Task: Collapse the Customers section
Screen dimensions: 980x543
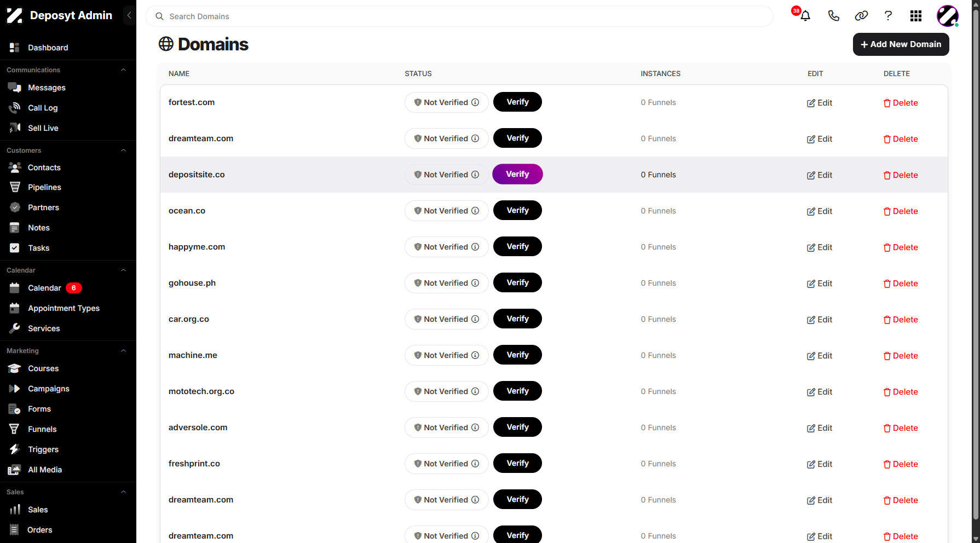Action: coord(123,151)
